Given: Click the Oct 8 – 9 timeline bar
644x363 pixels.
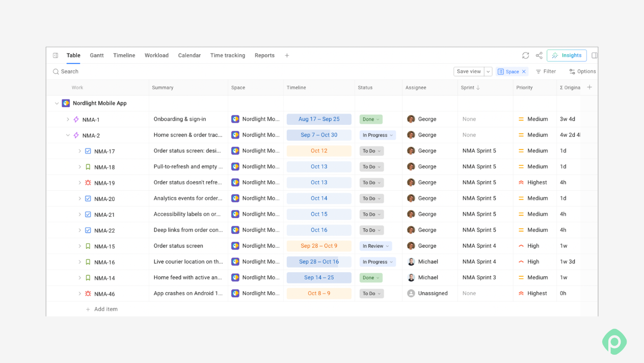Looking at the screenshot, I should [319, 293].
